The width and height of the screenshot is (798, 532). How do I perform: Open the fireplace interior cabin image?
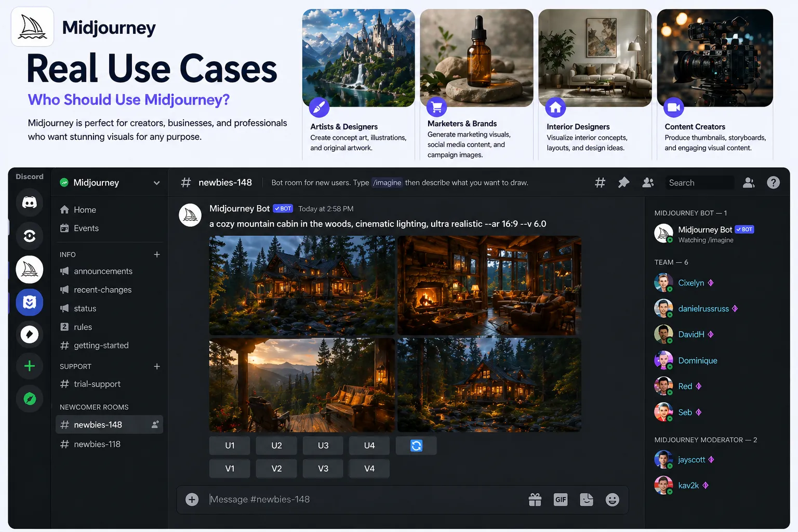(489, 285)
